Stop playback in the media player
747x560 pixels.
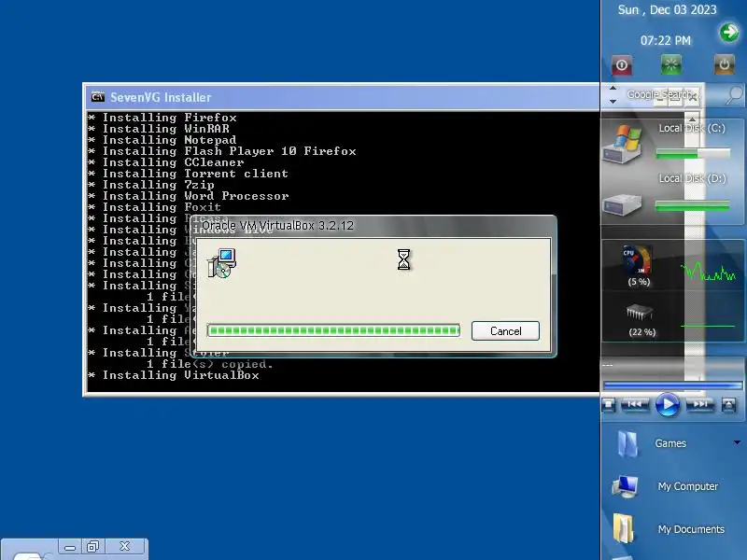609,405
